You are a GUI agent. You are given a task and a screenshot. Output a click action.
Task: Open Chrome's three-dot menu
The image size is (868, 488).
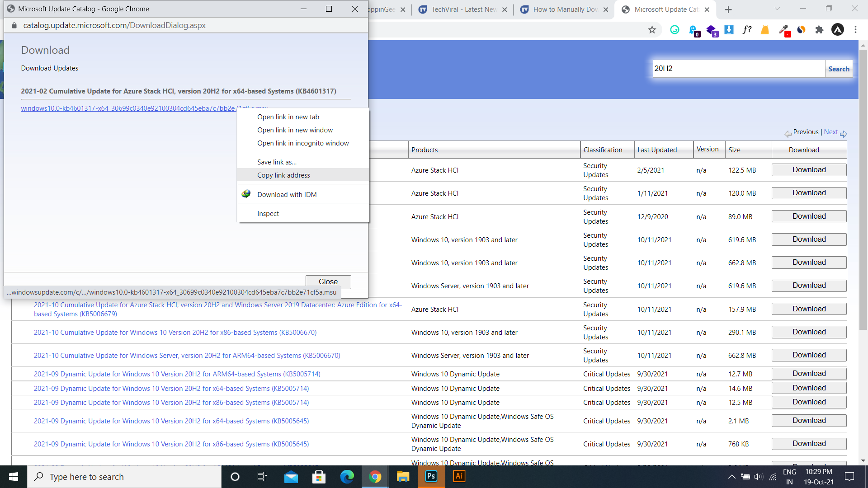[855, 30]
